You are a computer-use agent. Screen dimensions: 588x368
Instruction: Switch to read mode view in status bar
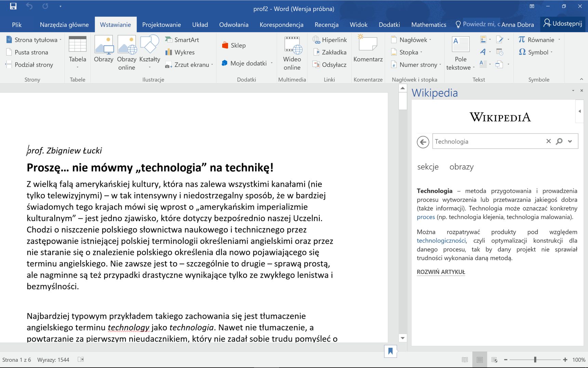[465, 359]
